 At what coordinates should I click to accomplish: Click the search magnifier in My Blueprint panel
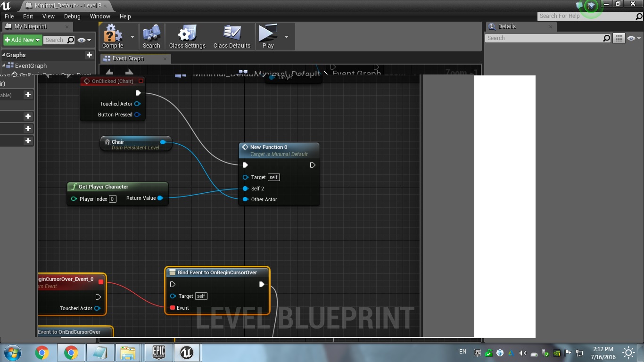point(71,40)
